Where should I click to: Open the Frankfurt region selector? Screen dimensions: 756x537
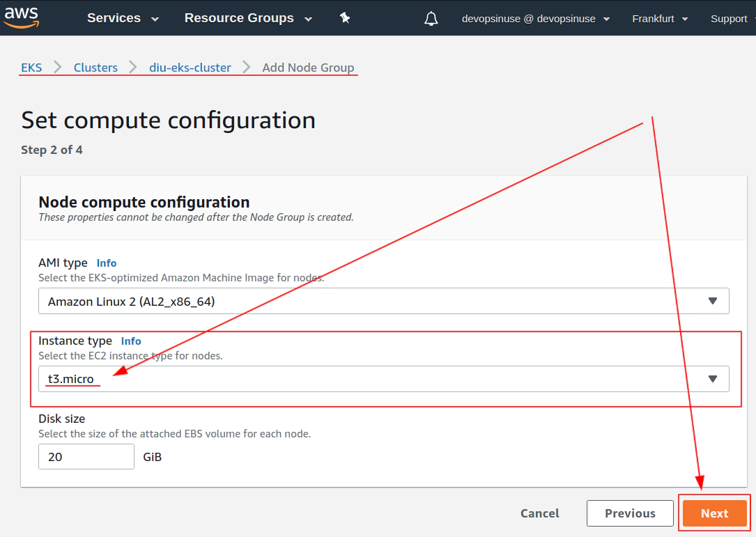(660, 19)
